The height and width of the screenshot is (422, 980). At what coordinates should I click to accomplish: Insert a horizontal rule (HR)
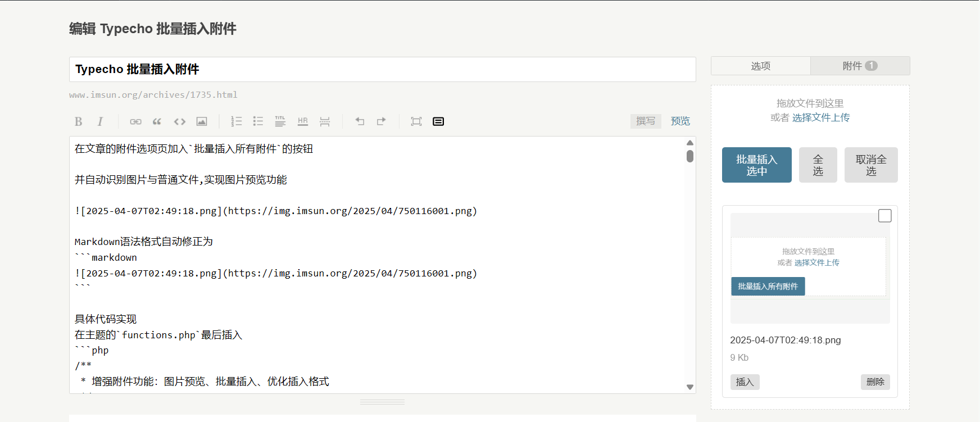[303, 121]
